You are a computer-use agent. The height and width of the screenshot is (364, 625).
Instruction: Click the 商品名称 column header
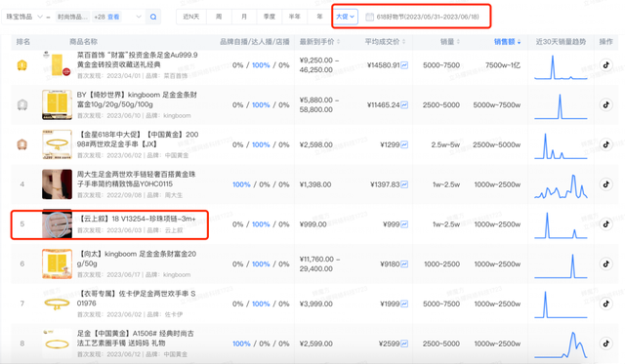point(83,41)
